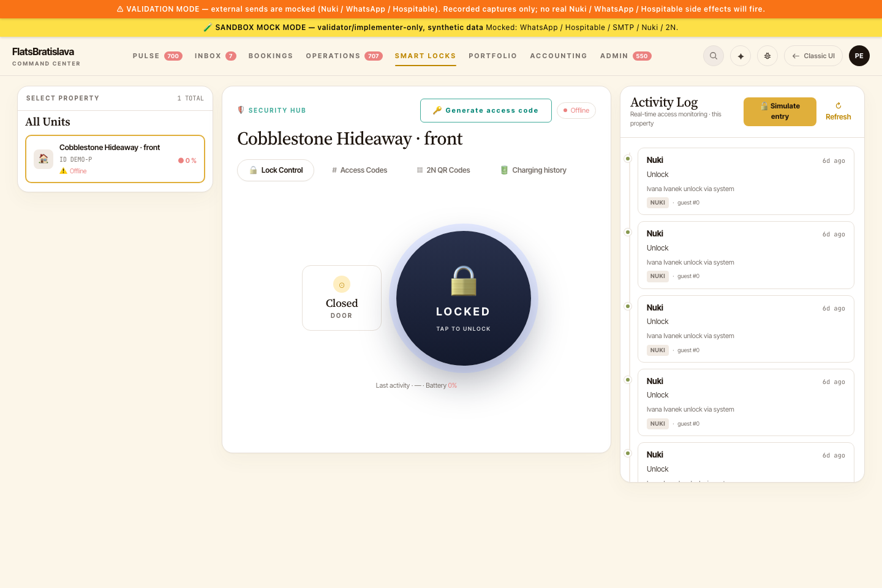The image size is (882, 588).
Task: Tap the LOCKED circle to unlock
Action: pyautogui.click(x=464, y=298)
